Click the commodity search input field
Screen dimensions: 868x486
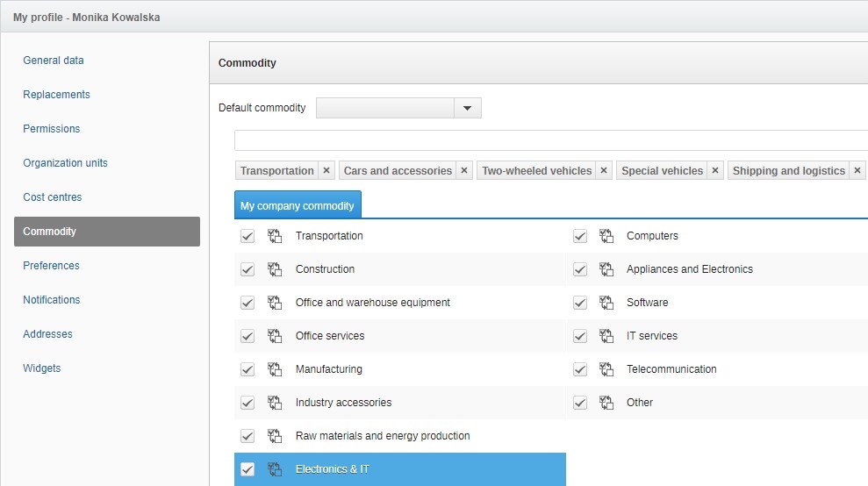(550, 140)
